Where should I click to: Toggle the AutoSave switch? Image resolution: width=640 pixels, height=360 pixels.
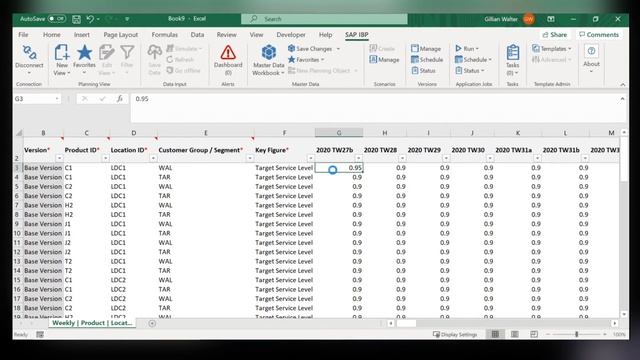(57, 19)
